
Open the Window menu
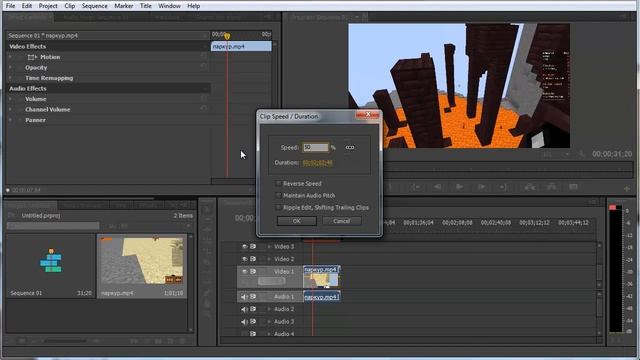[x=169, y=6]
